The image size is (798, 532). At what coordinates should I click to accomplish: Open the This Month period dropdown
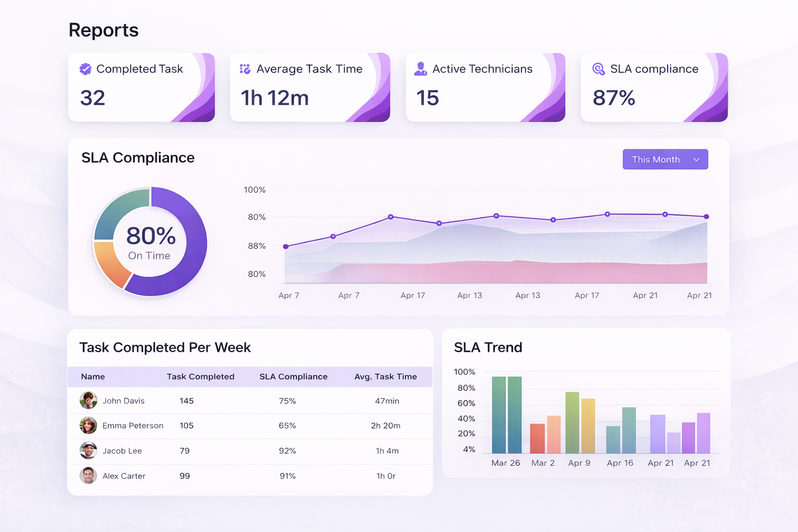[x=665, y=159]
